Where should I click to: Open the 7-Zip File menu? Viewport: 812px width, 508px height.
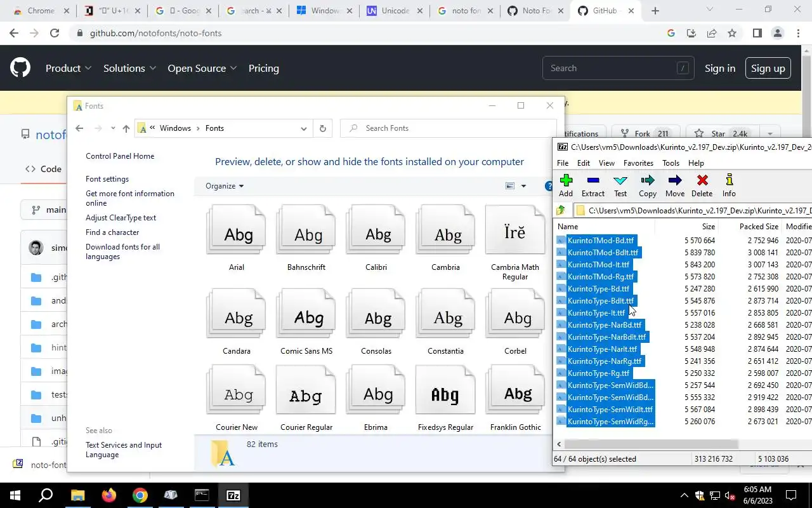click(x=563, y=163)
